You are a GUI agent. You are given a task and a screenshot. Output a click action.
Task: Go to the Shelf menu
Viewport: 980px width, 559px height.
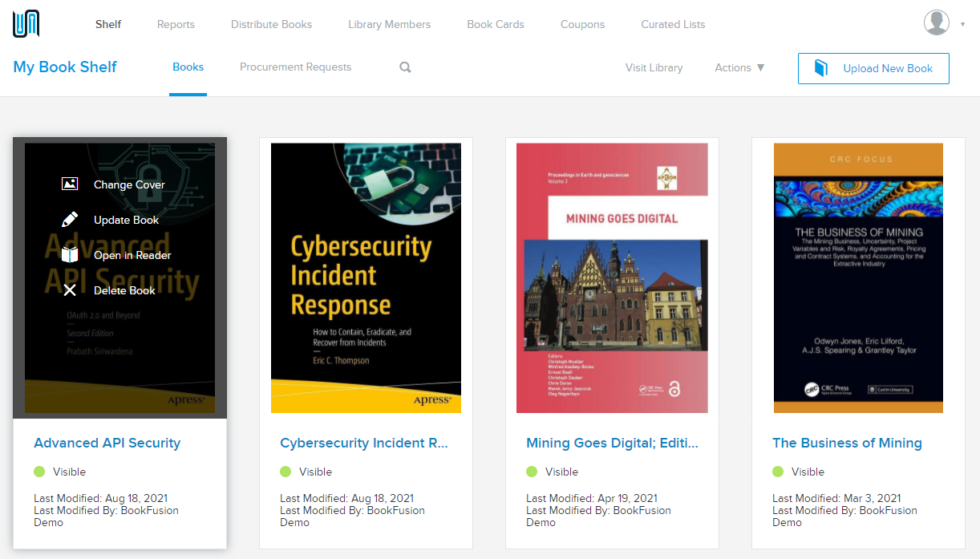pyautogui.click(x=108, y=24)
